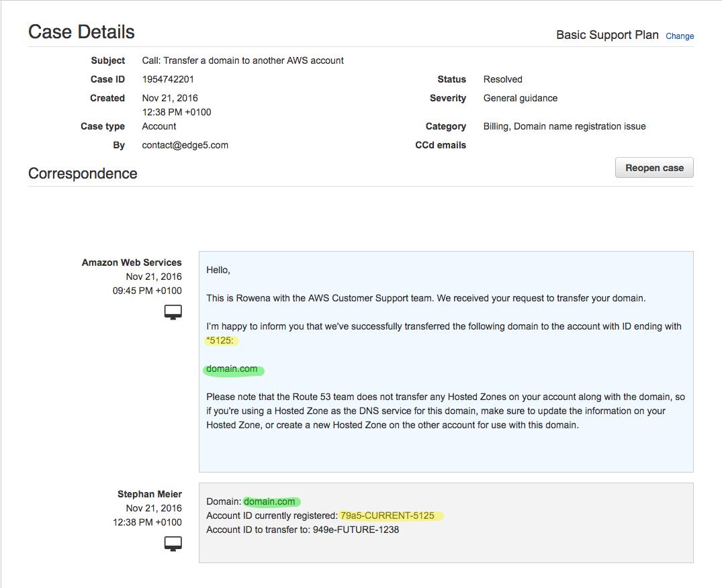Click the General guidance severity value

(x=520, y=97)
